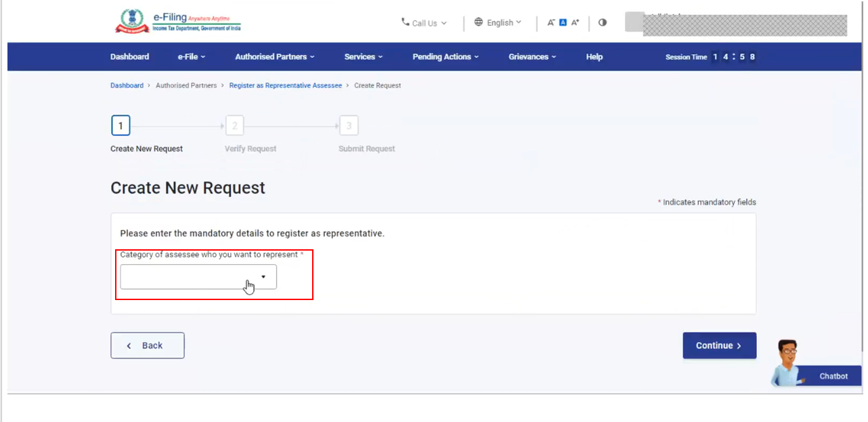
Task: Click the phone icon beside Call Us
Action: 405,22
